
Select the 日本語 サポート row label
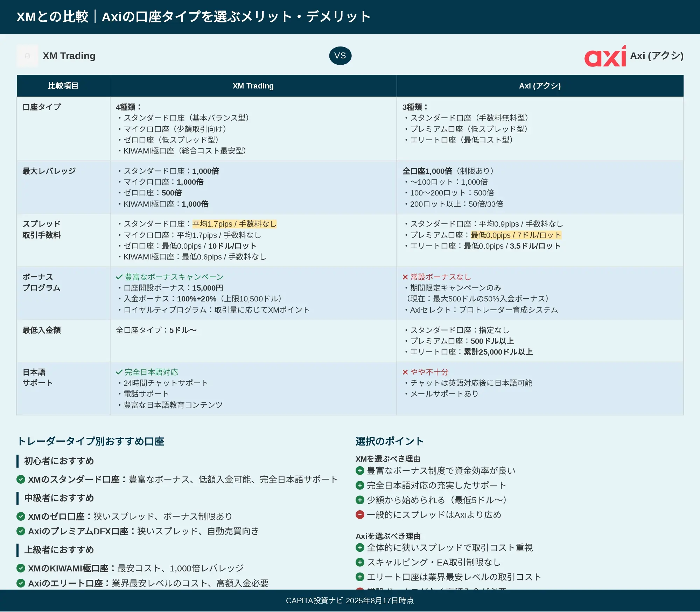37,377
